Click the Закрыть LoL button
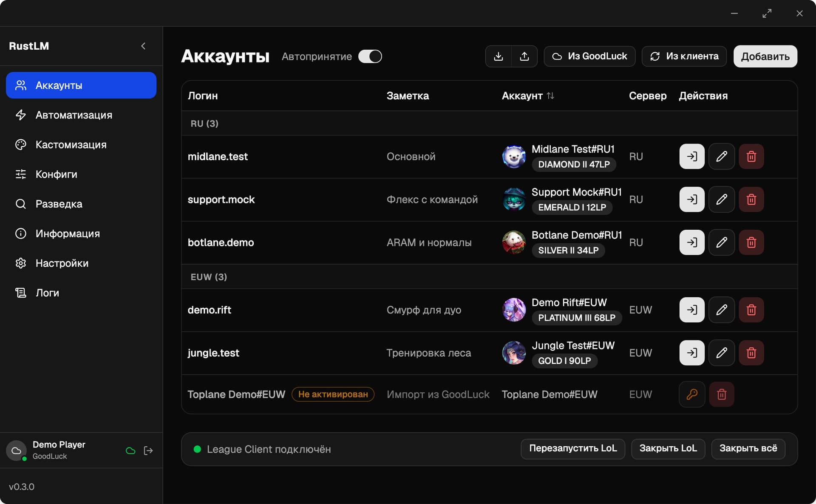The image size is (816, 504). click(668, 449)
